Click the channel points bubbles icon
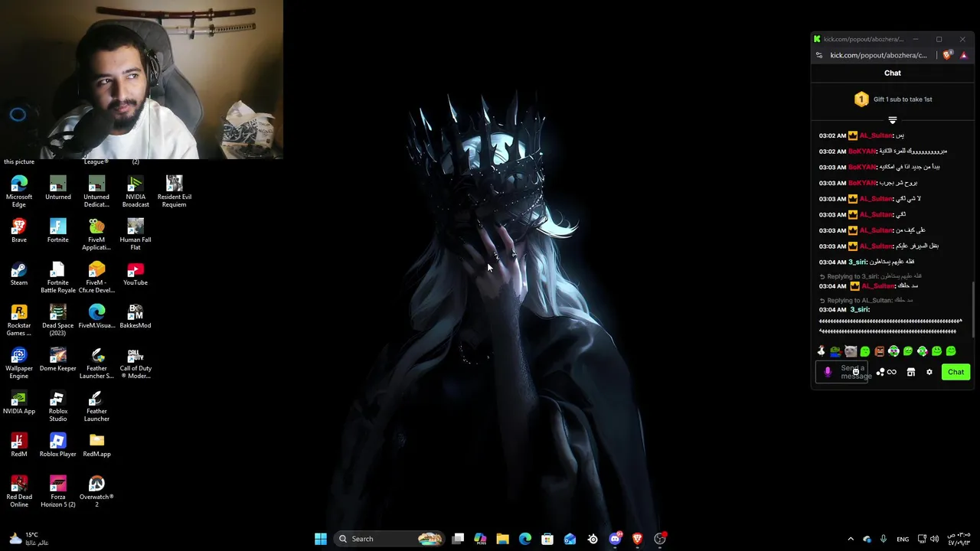980x551 pixels. (880, 372)
